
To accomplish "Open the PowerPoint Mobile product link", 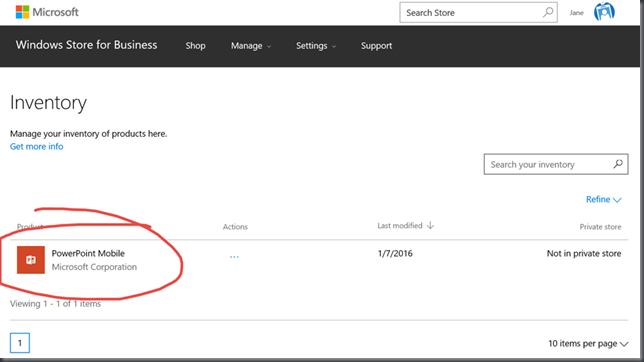I will (x=88, y=253).
